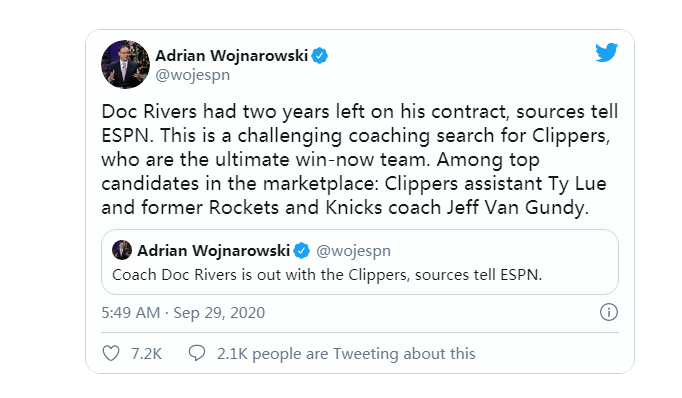The height and width of the screenshot is (398, 682).
Task: Click Adrian Wojnarowski name in quoted tweet
Action: pos(213,251)
